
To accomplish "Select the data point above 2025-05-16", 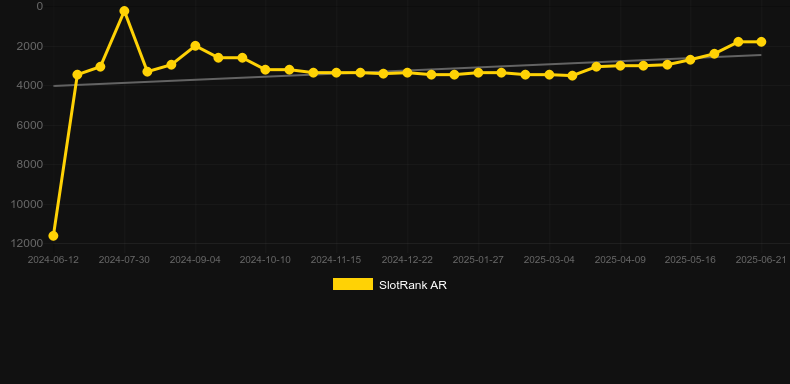I will [x=690, y=59].
